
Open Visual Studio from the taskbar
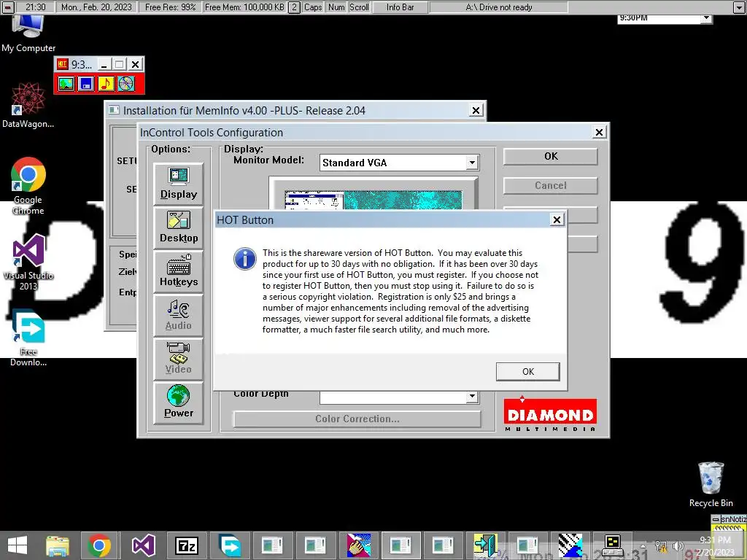143,545
